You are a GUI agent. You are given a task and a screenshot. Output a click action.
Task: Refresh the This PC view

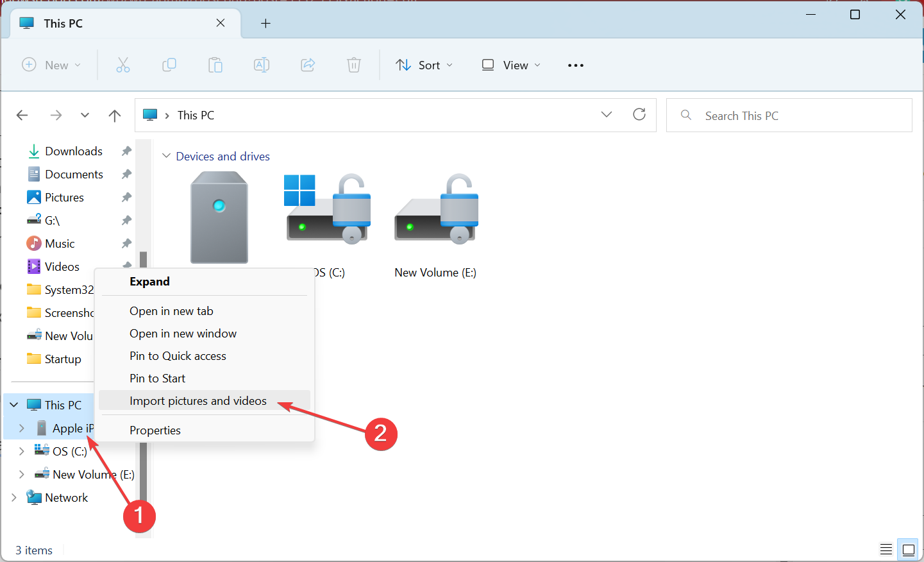point(639,114)
